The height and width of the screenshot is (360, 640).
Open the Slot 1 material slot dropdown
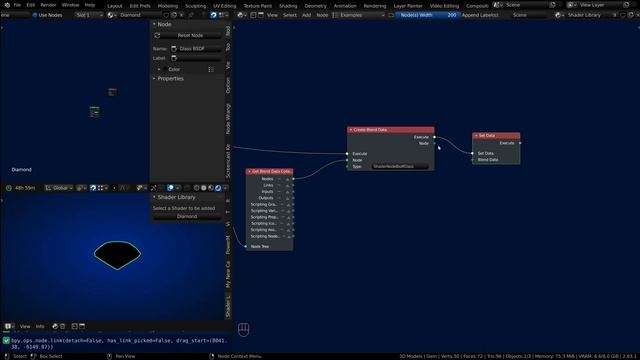pos(89,15)
